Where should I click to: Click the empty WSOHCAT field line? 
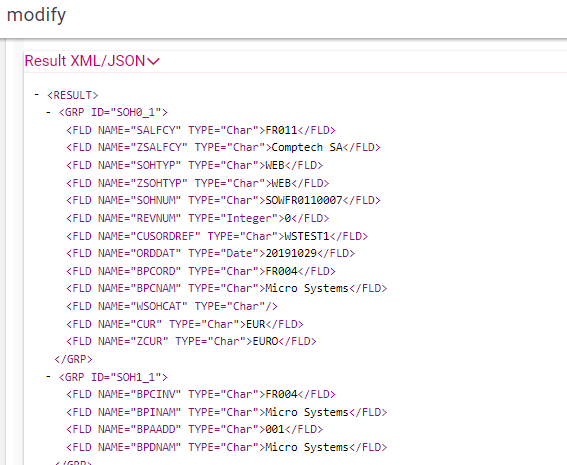click(172, 306)
